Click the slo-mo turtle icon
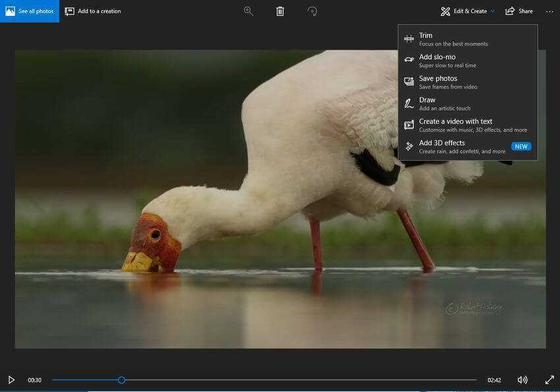This screenshot has height=392, width=560. [409, 59]
